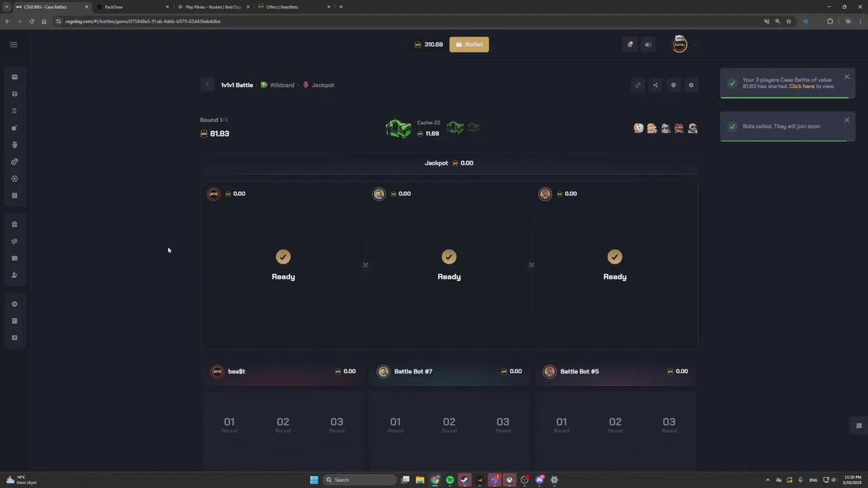Screen dimensions: 868x488
Task: Click the Battle Bot #7 player name
Action: click(x=413, y=371)
